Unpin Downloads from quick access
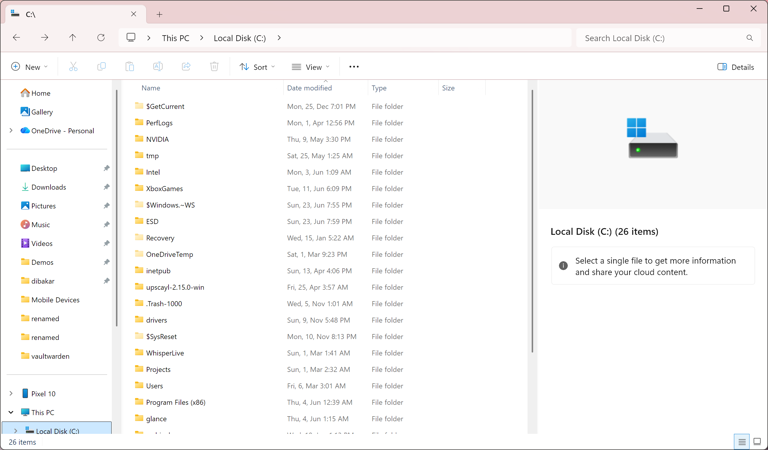 (106, 187)
